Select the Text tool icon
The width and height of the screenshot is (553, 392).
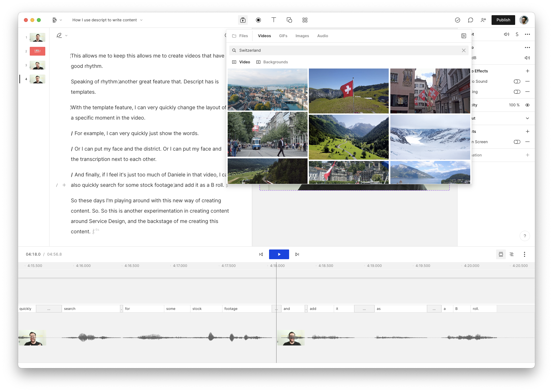[x=274, y=20]
